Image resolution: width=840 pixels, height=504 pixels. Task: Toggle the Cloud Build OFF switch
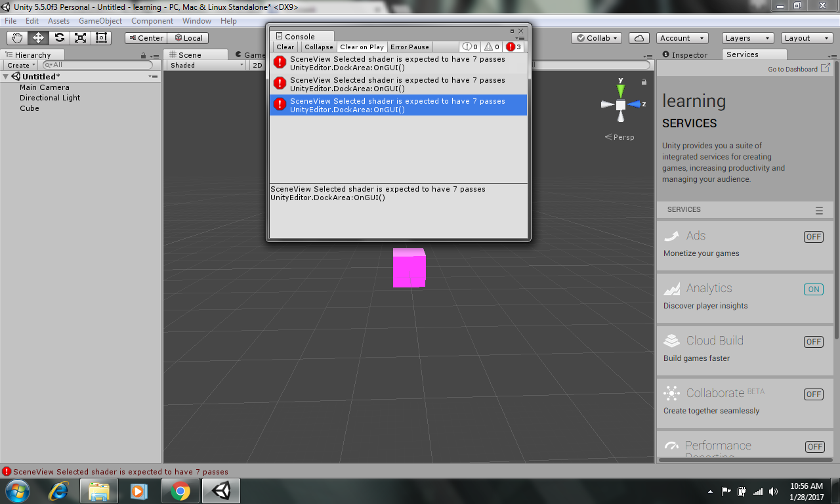pyautogui.click(x=814, y=342)
